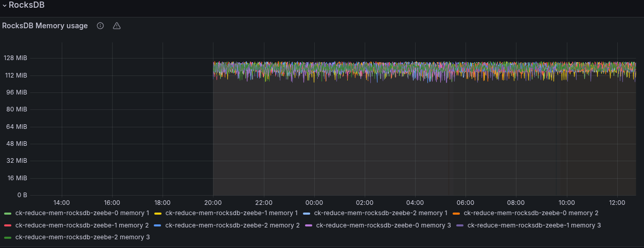The height and width of the screenshot is (248, 644).
Task: Select legend item zeebe-0 memory 2
Action: (531, 213)
